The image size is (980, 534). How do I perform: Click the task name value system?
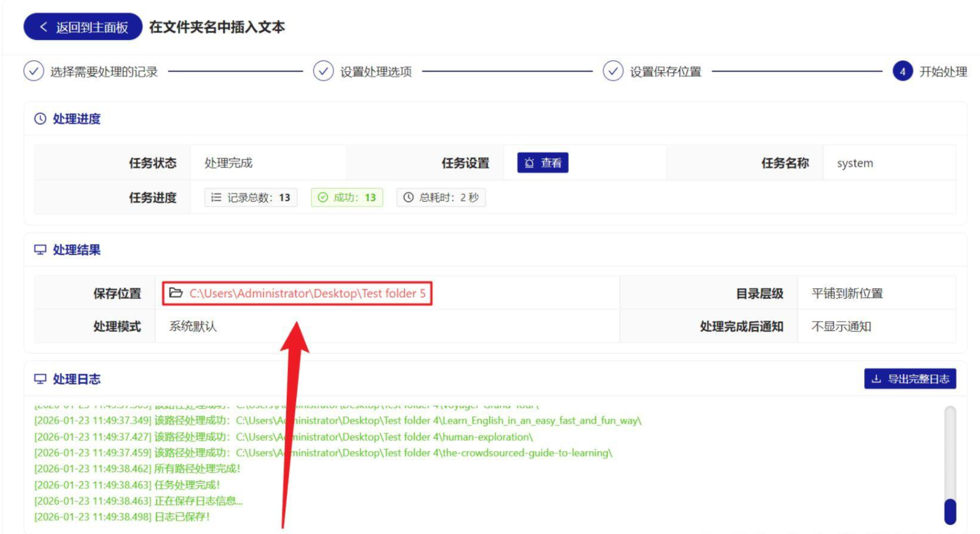(x=854, y=163)
